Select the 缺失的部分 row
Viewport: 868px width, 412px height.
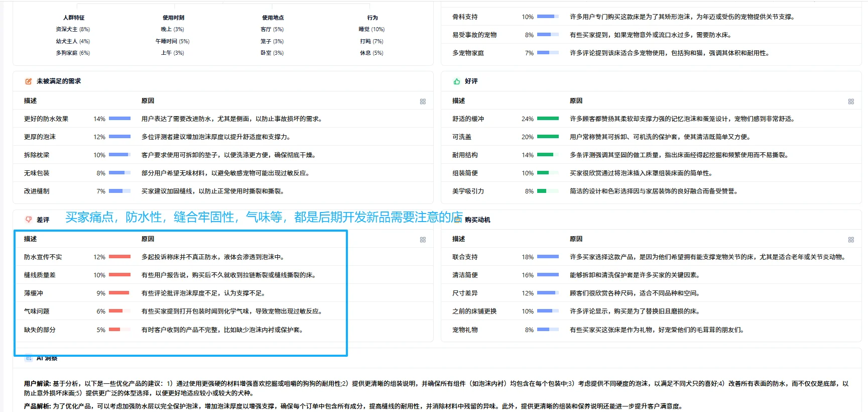click(x=223, y=330)
